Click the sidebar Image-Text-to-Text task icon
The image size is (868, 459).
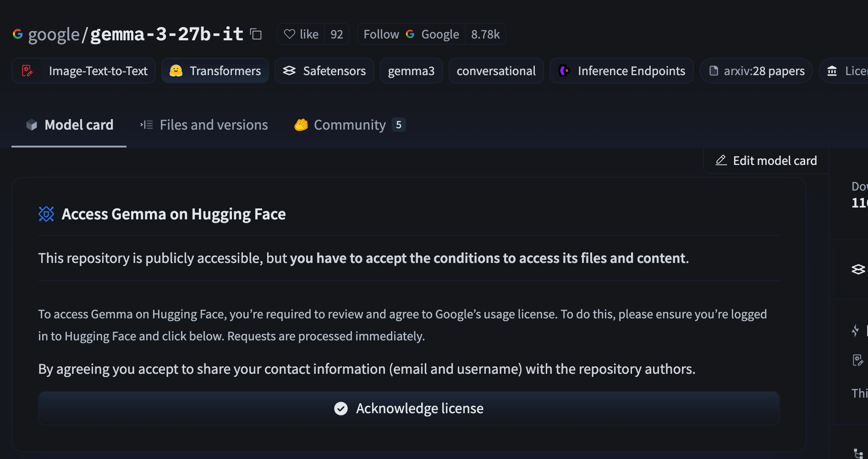pyautogui.click(x=858, y=360)
